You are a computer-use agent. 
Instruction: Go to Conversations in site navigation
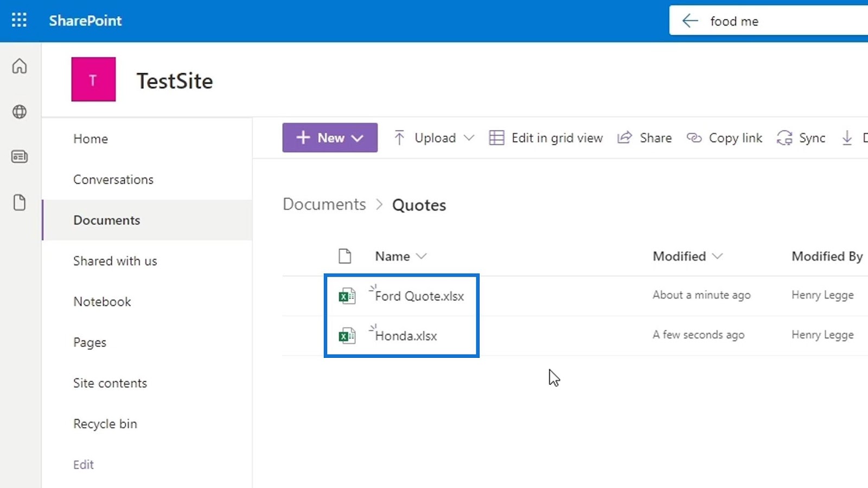(x=113, y=179)
